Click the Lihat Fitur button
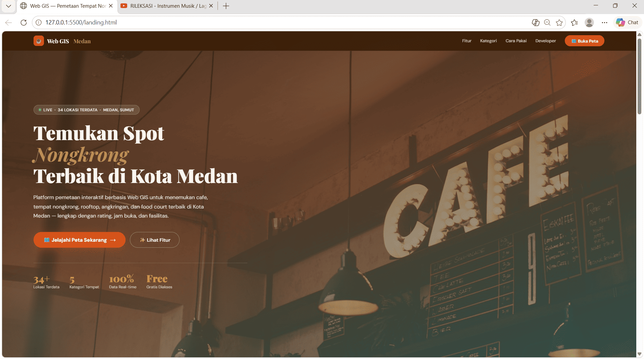The height and width of the screenshot is (359, 644). [155, 240]
